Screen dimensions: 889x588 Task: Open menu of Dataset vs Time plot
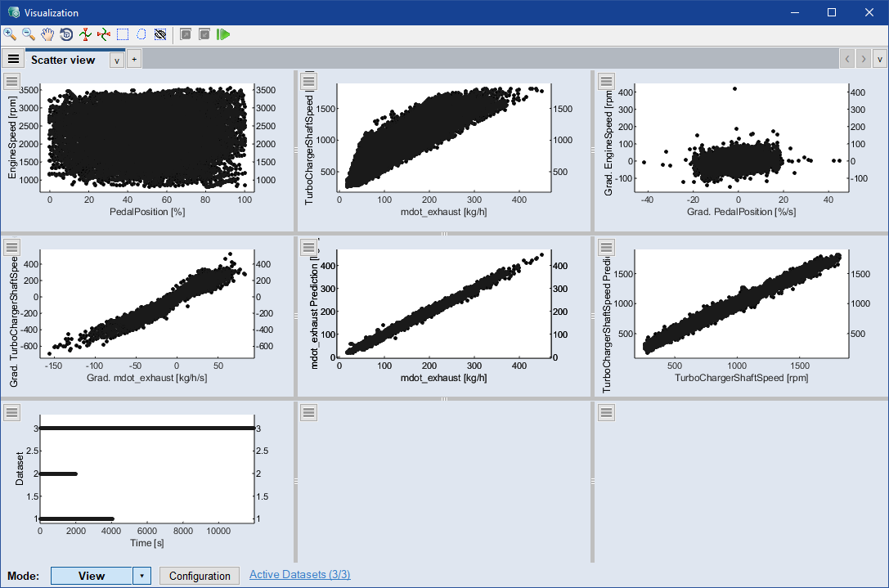12,413
